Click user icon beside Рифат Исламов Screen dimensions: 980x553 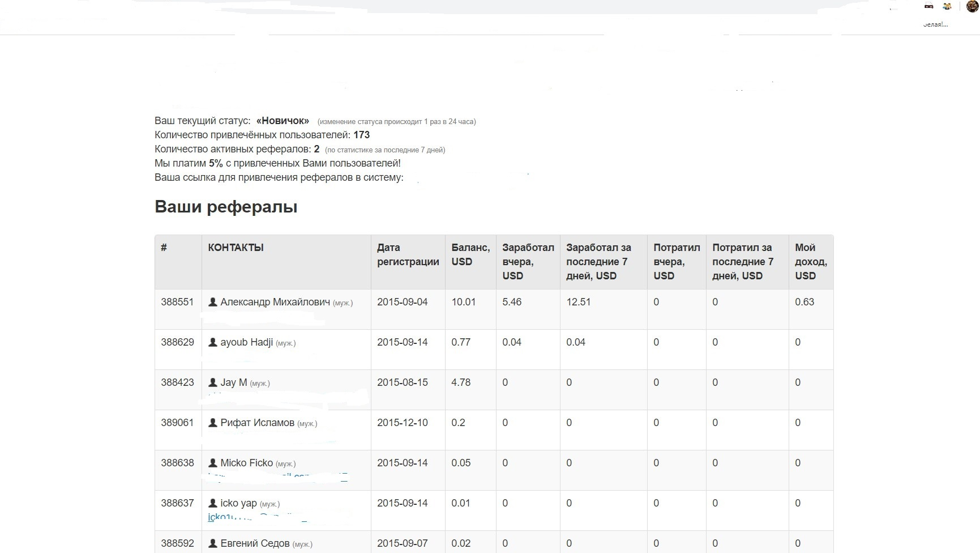(213, 423)
